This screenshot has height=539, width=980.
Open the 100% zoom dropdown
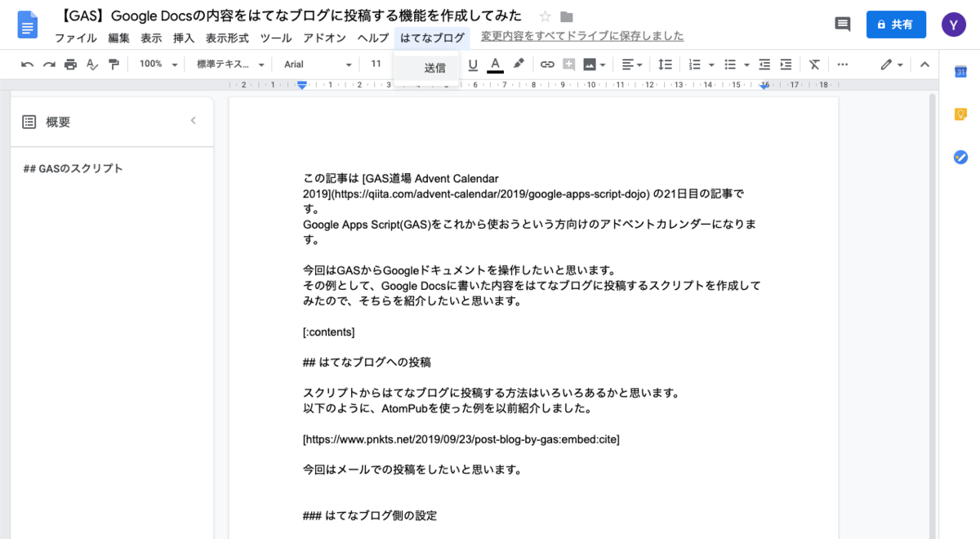(158, 65)
